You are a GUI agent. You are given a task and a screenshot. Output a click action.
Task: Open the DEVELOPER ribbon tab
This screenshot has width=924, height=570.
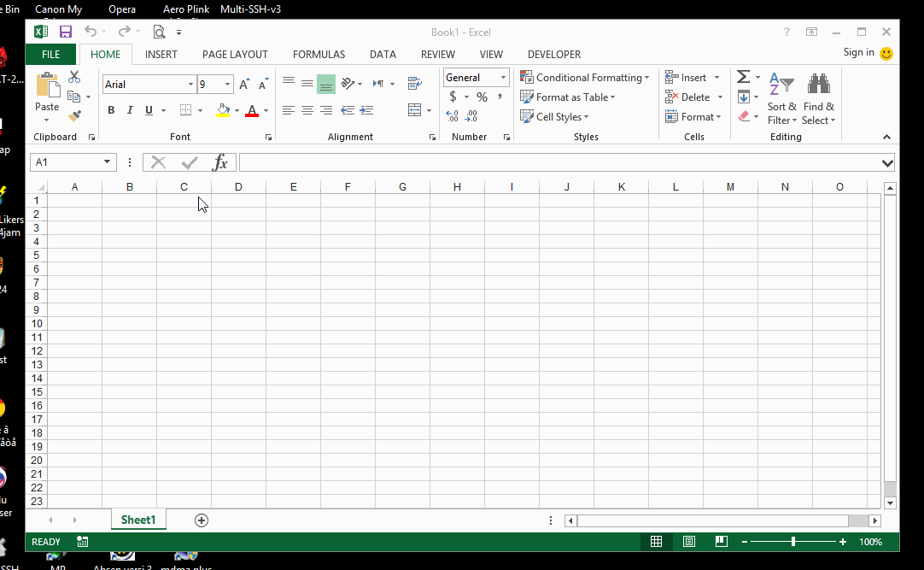(x=553, y=54)
